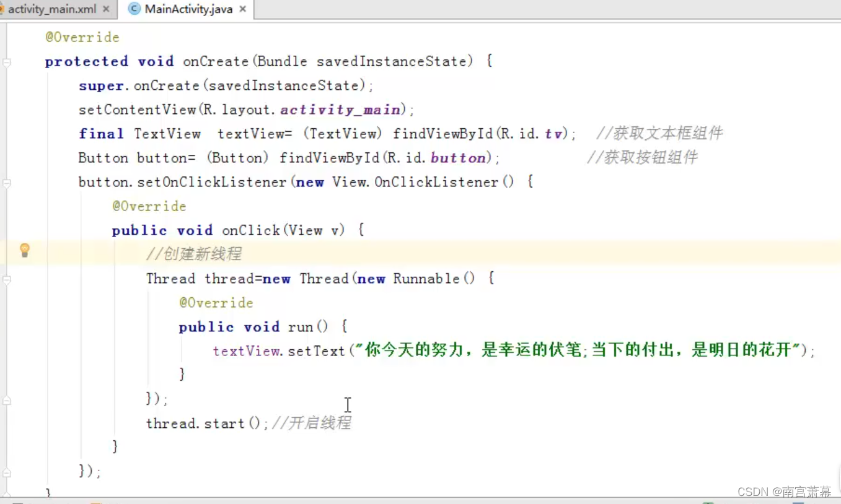The width and height of the screenshot is (841, 504).
Task: Click the 'final' keyword
Action: (x=101, y=134)
